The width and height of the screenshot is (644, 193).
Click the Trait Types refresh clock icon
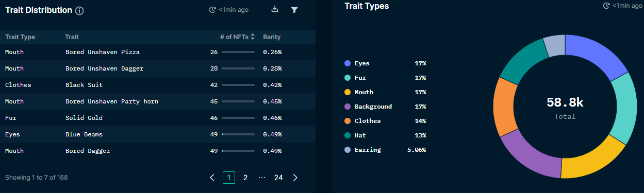(607, 6)
